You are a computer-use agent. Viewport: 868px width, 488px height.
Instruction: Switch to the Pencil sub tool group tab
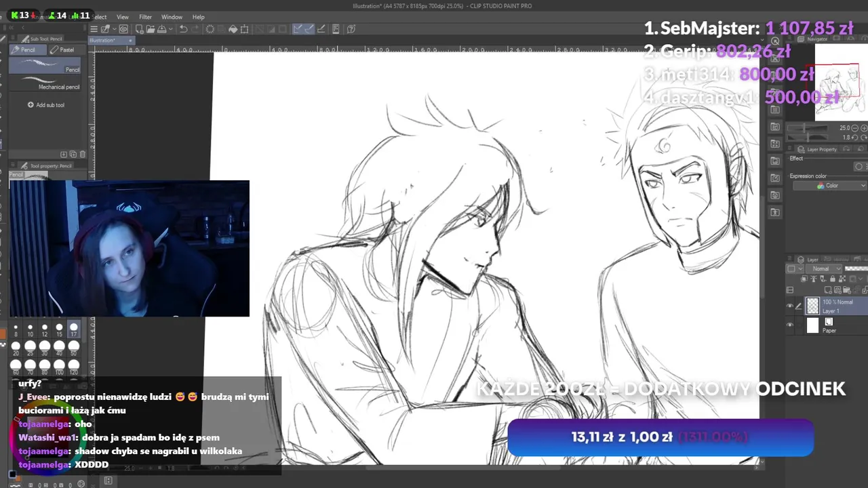click(x=26, y=49)
